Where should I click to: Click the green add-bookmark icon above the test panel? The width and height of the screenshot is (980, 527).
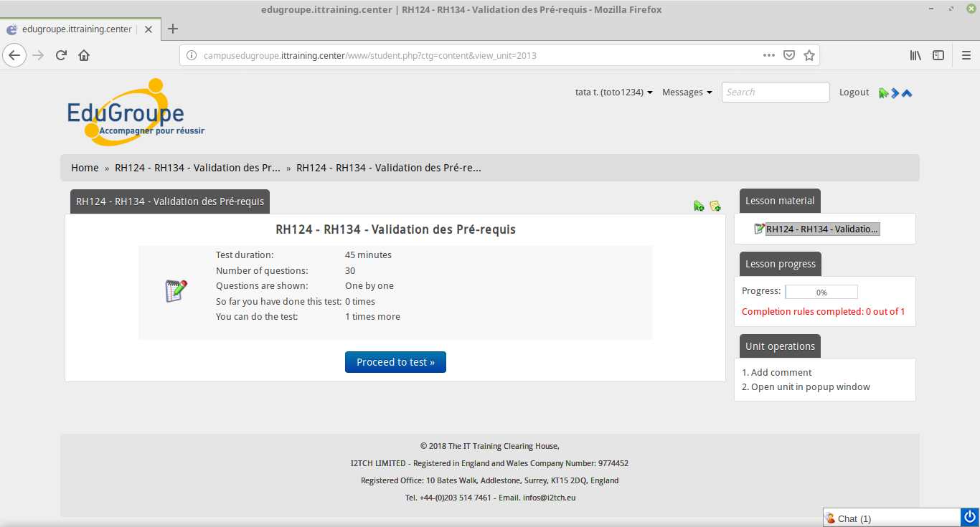coord(698,206)
